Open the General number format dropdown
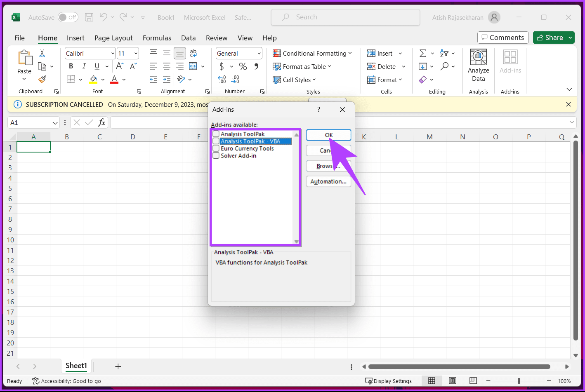This screenshot has width=585, height=392. [x=258, y=53]
